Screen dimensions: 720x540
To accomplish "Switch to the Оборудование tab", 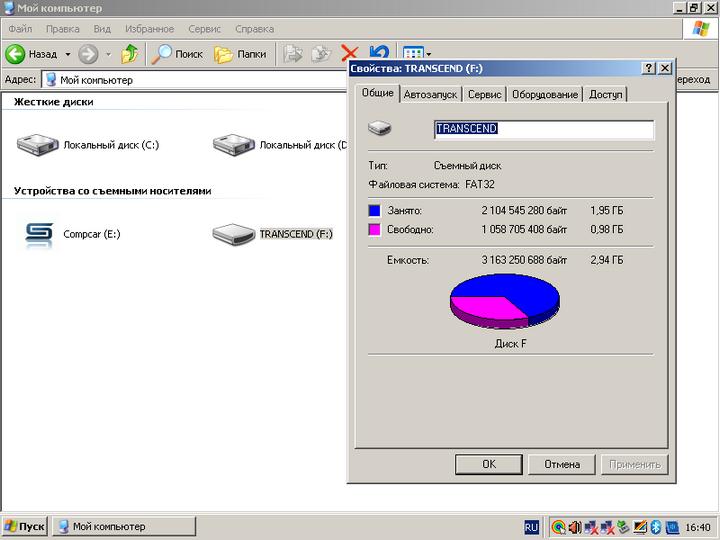I will [545, 95].
